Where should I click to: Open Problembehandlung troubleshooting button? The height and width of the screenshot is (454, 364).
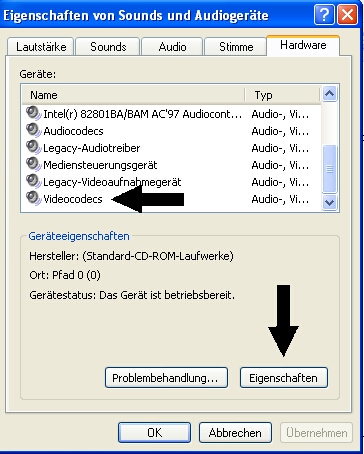point(166,378)
